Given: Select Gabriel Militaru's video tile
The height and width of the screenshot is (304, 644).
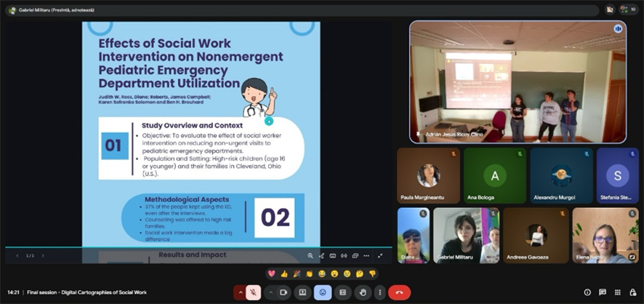Looking at the screenshot, I should click(x=466, y=236).
